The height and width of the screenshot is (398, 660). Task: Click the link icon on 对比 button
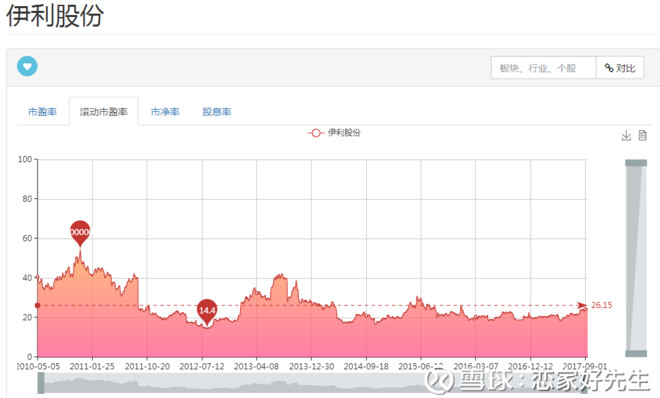(x=609, y=68)
